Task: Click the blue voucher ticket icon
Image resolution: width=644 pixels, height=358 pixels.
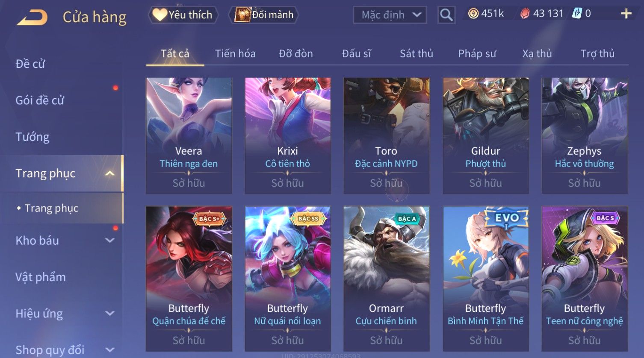Action: coord(577,14)
